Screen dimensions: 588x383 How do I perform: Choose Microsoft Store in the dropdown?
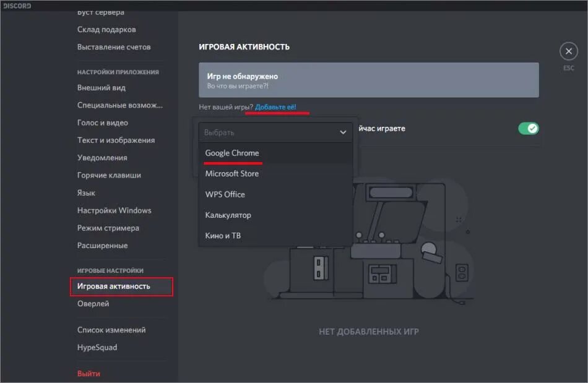275,173
